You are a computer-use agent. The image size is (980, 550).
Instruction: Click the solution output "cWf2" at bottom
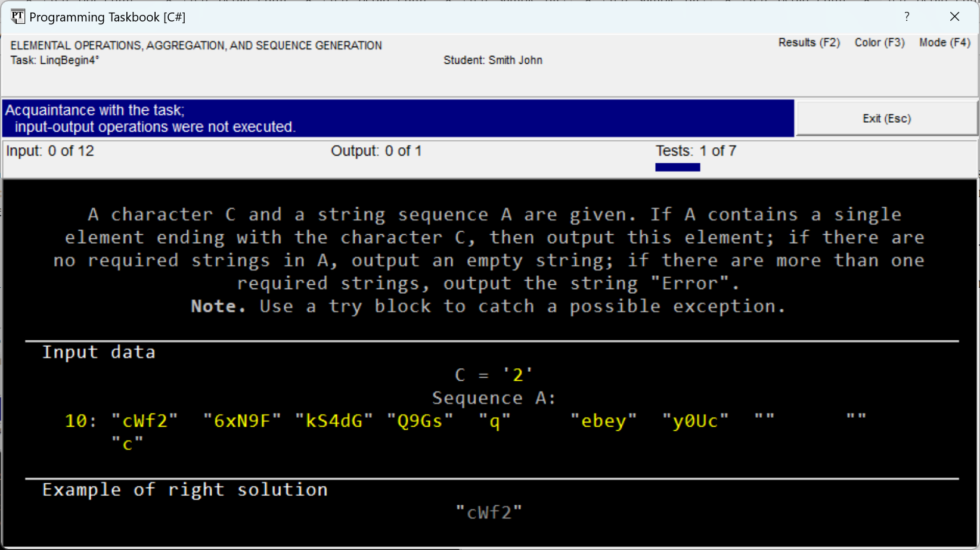[489, 512]
